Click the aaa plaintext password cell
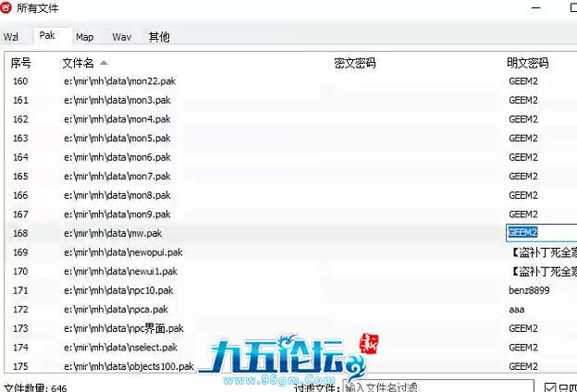Screen dimensions: 577x392 (x=517, y=310)
